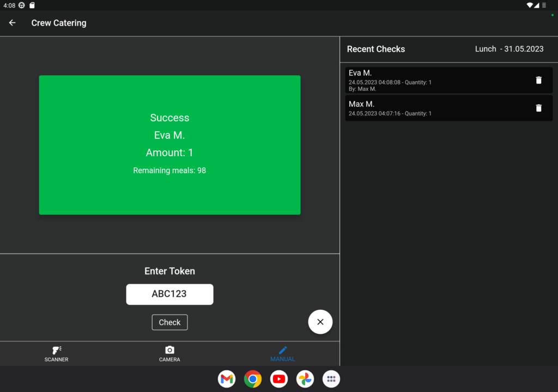Go back using the arrow icon
558x392 pixels.
point(12,23)
